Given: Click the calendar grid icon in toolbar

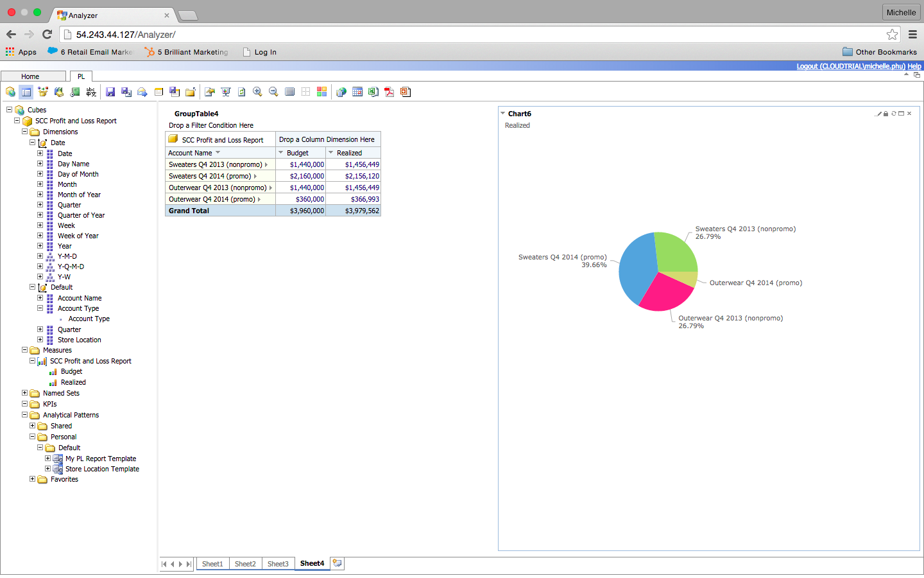Looking at the screenshot, I should [357, 92].
